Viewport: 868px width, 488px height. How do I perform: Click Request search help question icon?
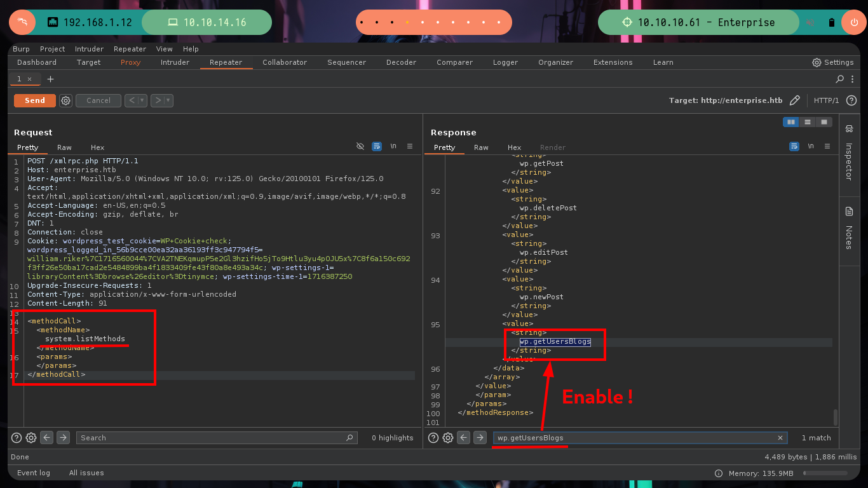pos(17,438)
